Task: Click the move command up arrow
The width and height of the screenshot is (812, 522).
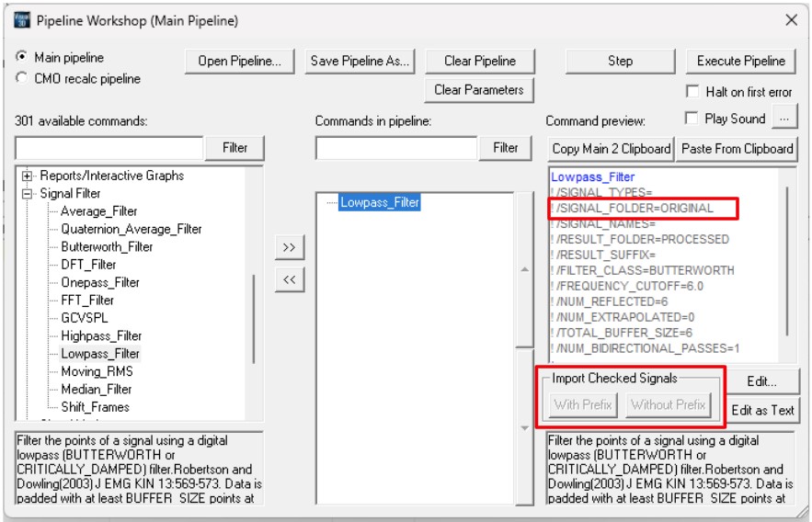Action: 524,269
